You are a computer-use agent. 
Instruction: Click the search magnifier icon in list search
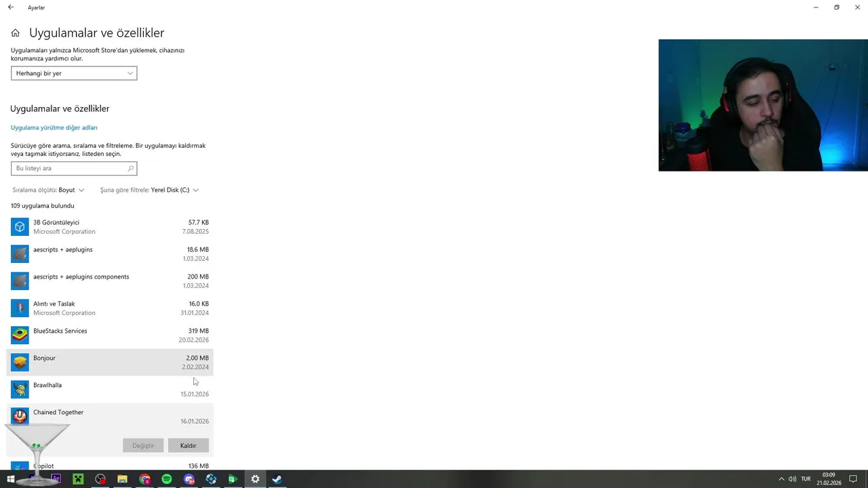130,168
